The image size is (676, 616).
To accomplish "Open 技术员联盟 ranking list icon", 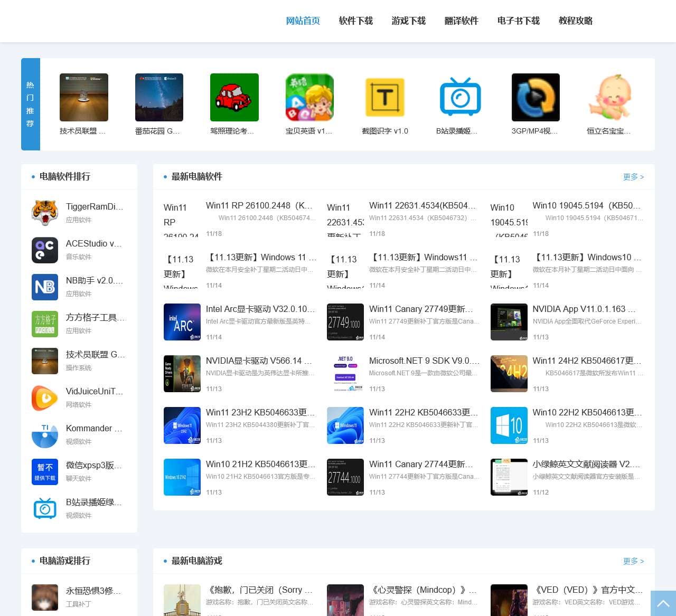I will coord(45,361).
